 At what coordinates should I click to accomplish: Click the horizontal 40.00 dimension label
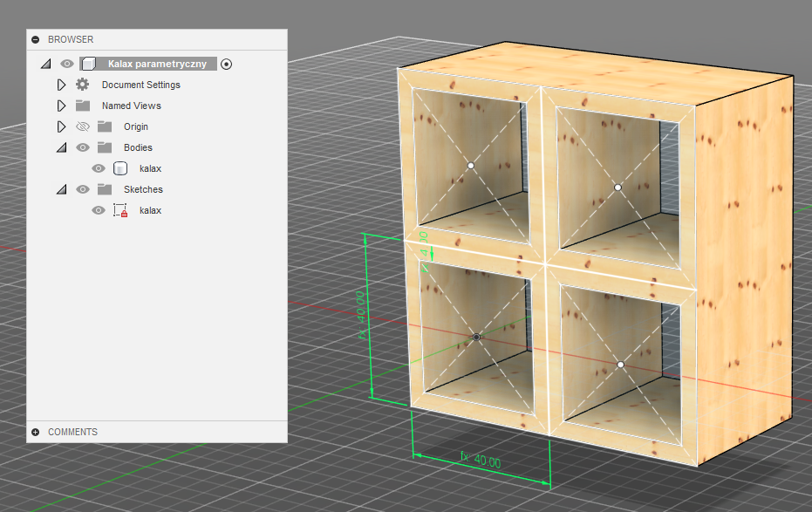point(481,462)
